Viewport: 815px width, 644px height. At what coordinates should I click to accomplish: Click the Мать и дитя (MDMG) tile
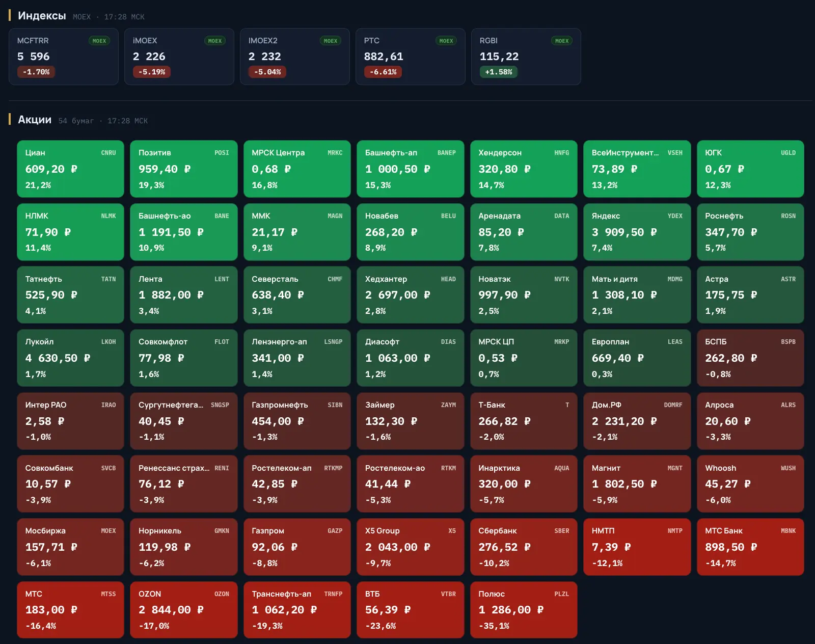(x=637, y=294)
